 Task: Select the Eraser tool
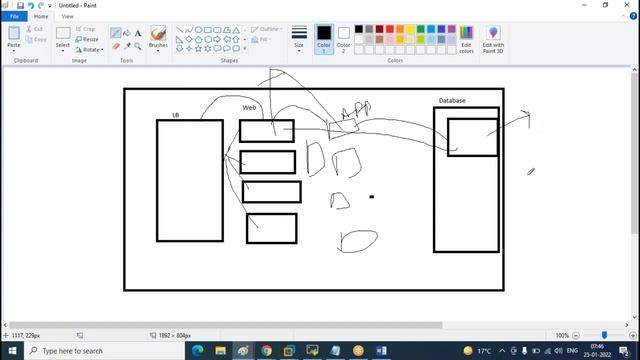pos(116,46)
